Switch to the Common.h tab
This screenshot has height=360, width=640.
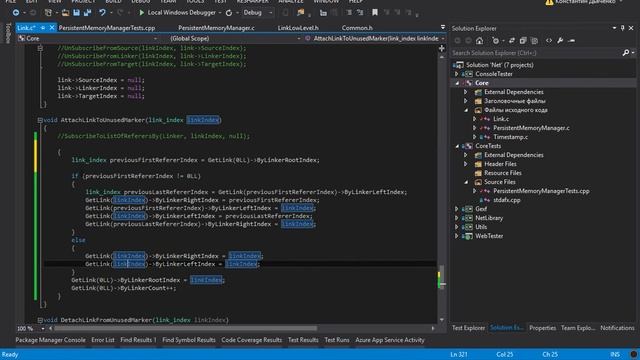(x=357, y=28)
